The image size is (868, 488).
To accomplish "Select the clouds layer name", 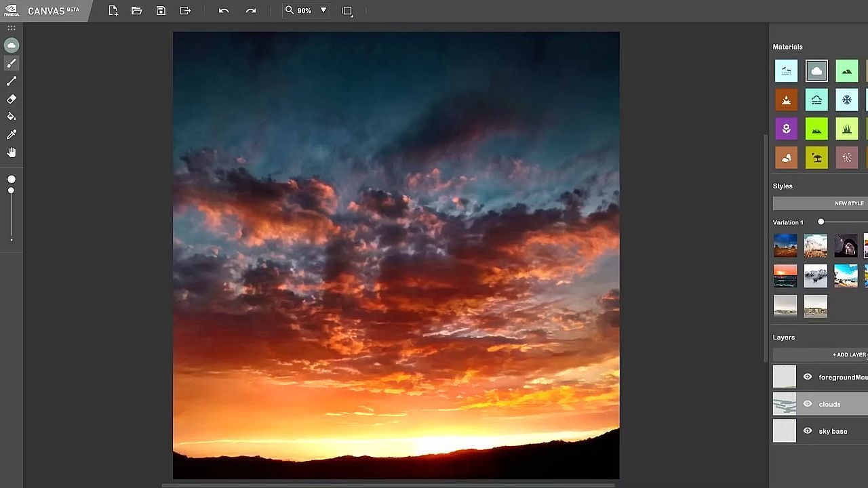I will tap(829, 405).
